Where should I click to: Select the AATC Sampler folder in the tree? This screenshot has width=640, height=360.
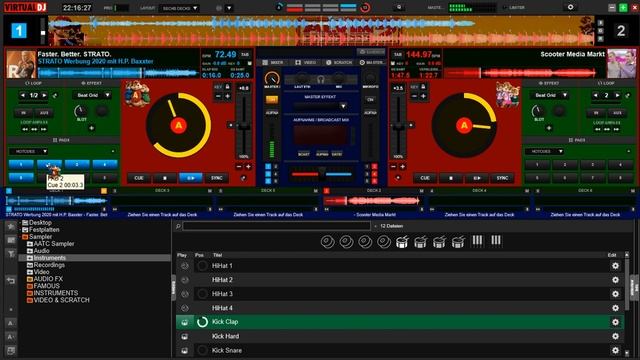pos(53,244)
